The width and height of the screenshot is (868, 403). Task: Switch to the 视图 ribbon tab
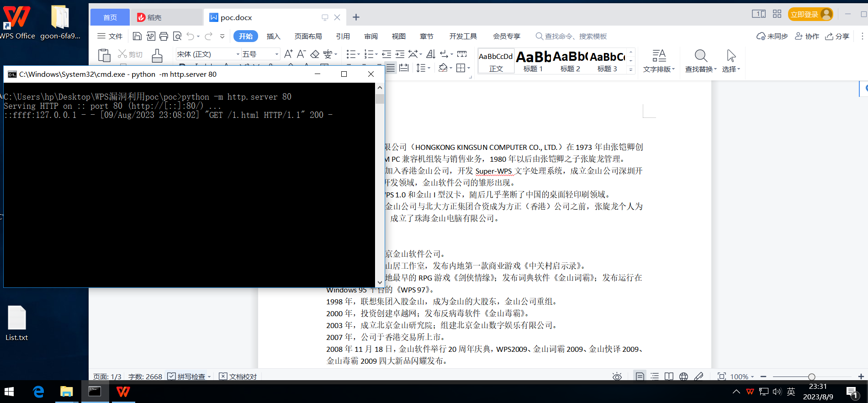(399, 36)
